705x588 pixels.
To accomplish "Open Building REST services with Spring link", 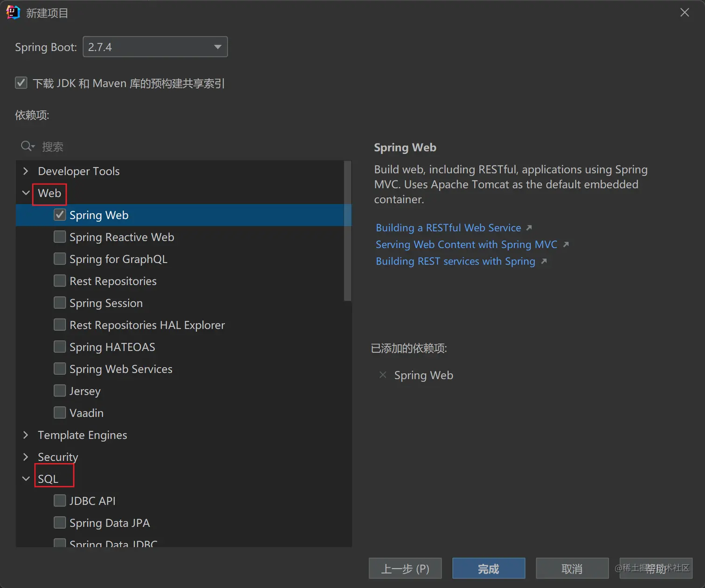I will click(x=456, y=261).
